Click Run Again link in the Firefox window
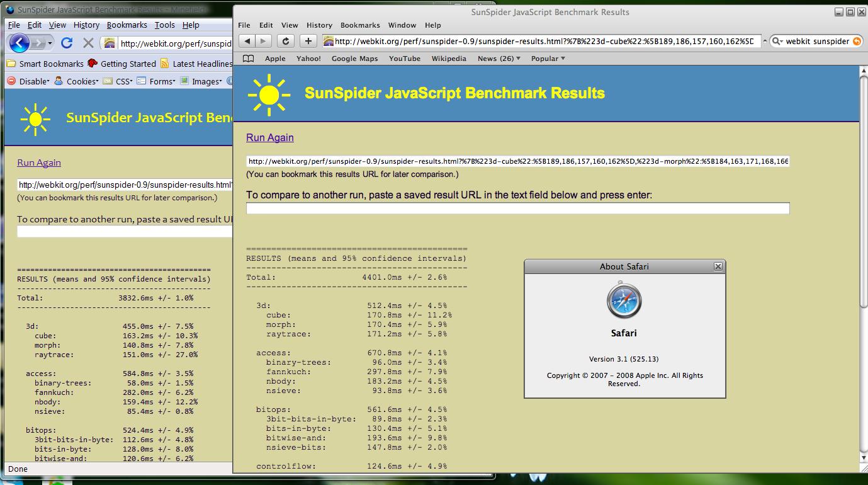Screen dimensions: 868x485 [x=39, y=163]
